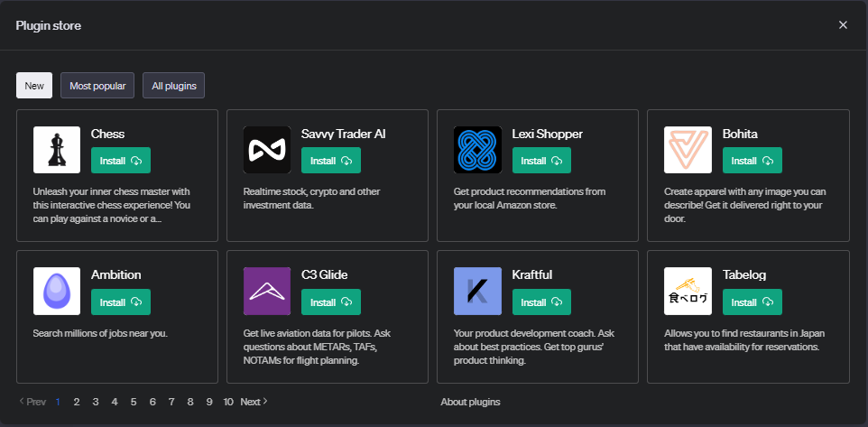Install the Savvy Trader AI plugin
The width and height of the screenshot is (868, 427).
[x=331, y=161]
